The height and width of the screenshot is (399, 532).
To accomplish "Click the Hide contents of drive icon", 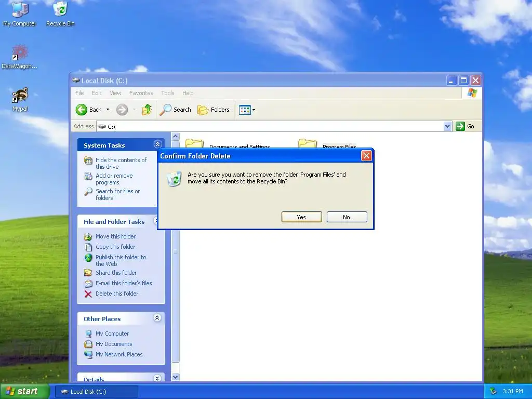I will [88, 161].
